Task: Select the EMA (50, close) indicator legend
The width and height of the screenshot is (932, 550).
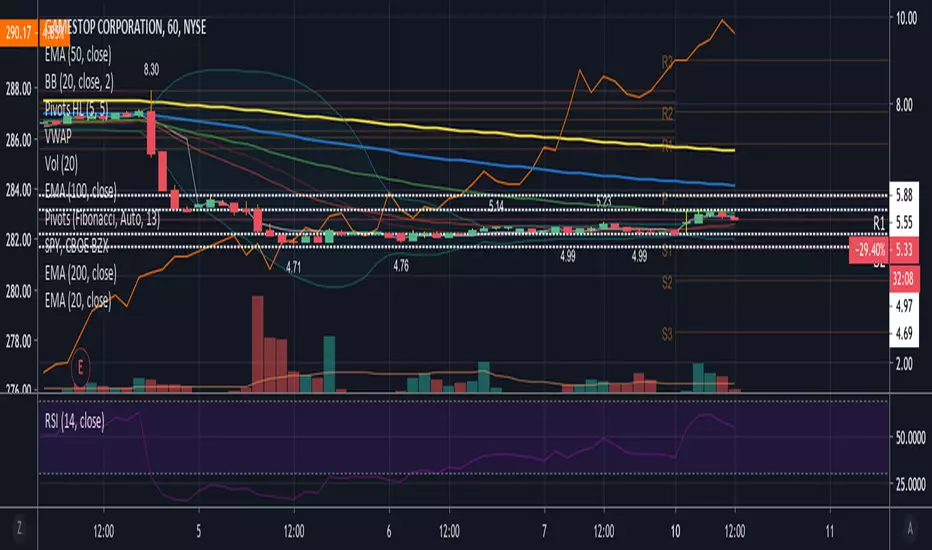Action: 78,55
